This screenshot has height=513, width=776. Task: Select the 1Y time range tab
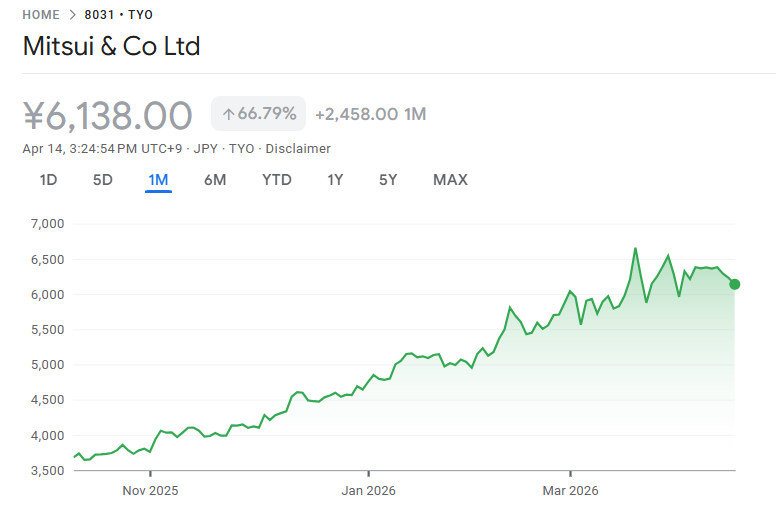[335, 180]
